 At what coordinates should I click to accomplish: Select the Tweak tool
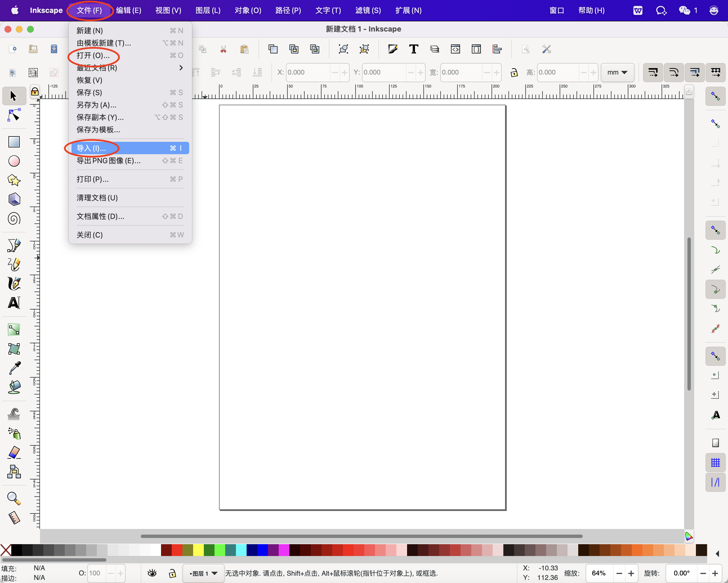coord(14,414)
